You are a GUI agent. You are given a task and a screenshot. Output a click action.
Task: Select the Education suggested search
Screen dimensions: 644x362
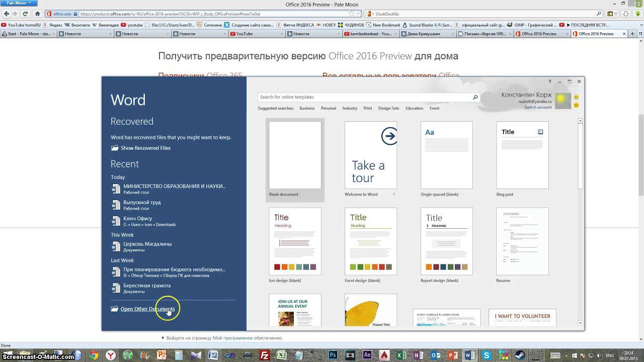point(414,108)
